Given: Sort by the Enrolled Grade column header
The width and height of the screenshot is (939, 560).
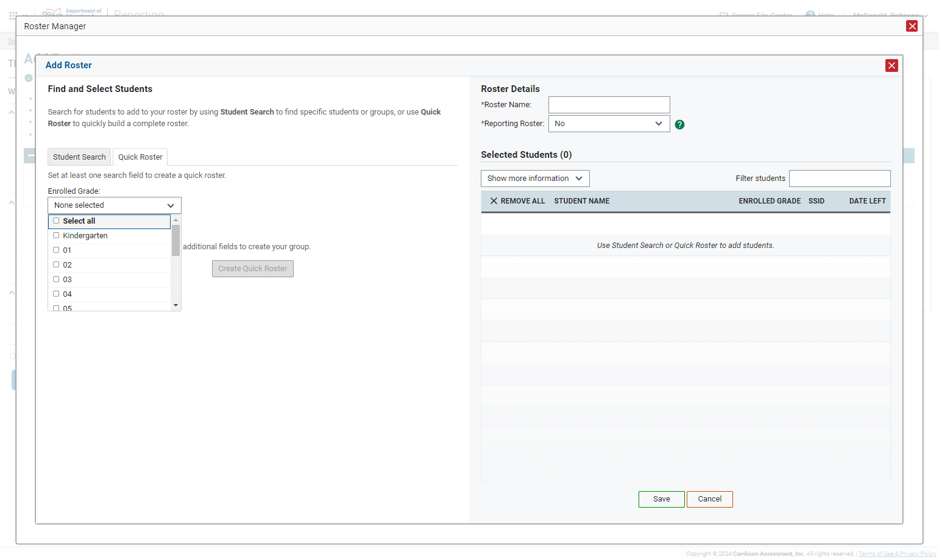Looking at the screenshot, I should pyautogui.click(x=770, y=201).
